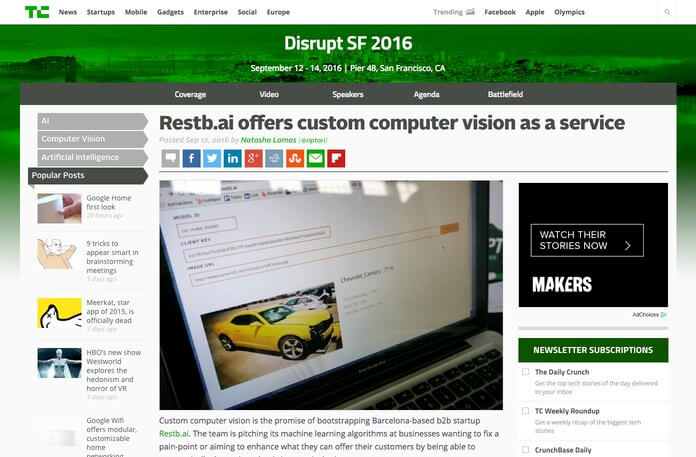Click the AdChoices icon

pyautogui.click(x=664, y=315)
